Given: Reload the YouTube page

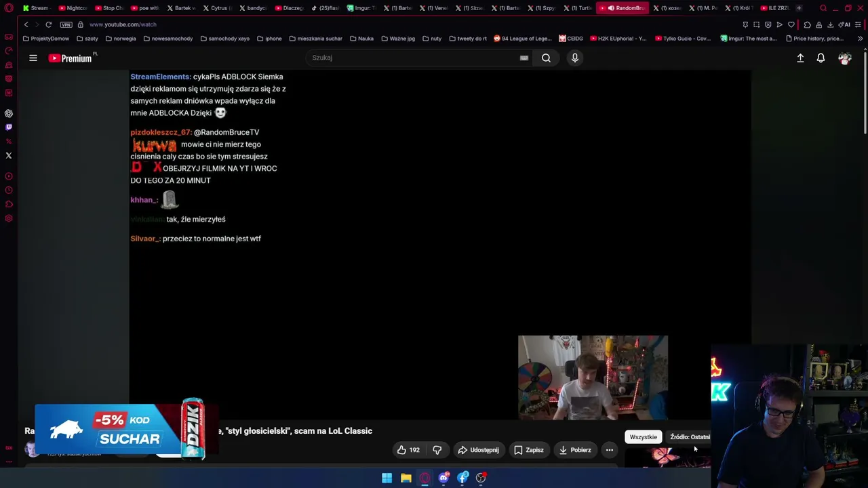Looking at the screenshot, I should [49, 24].
